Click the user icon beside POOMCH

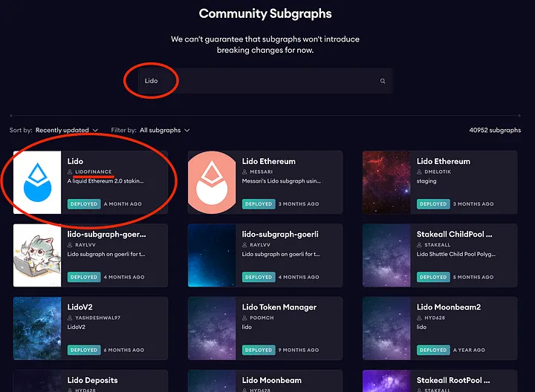click(x=244, y=317)
